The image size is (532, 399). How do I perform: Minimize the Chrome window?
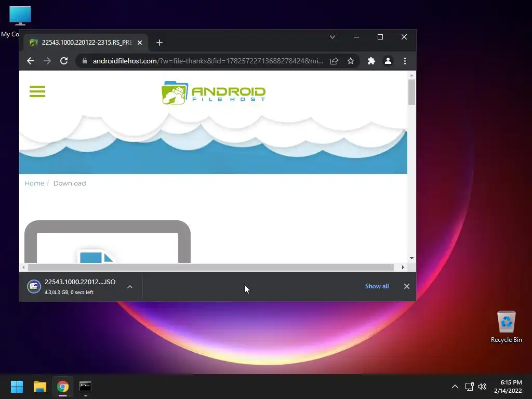(356, 37)
